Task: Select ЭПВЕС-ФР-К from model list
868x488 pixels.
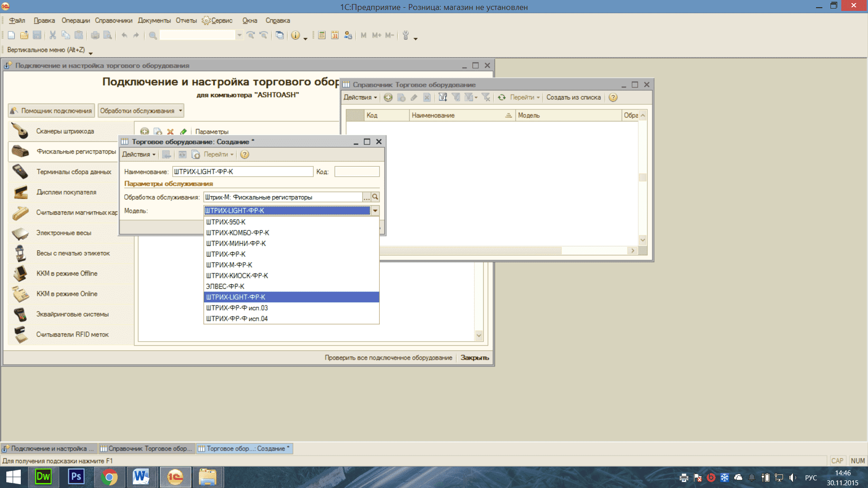Action: [x=291, y=286]
